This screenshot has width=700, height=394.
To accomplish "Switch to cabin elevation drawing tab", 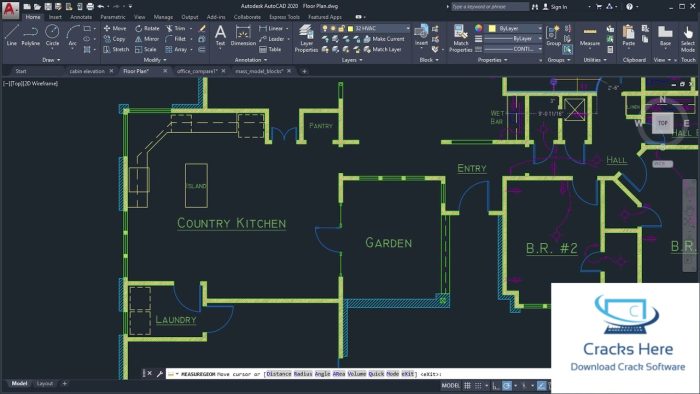I will tap(87, 71).
